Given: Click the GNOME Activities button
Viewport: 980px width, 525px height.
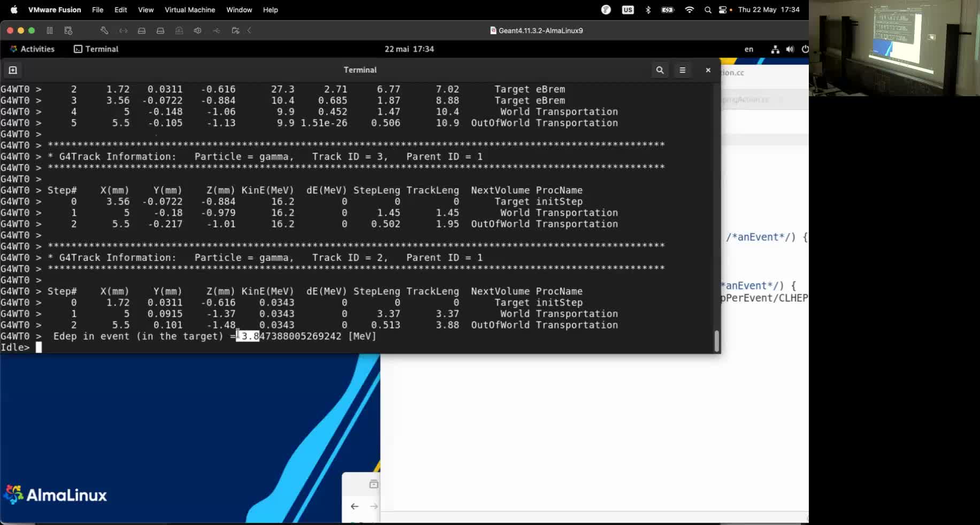Looking at the screenshot, I should coord(32,49).
